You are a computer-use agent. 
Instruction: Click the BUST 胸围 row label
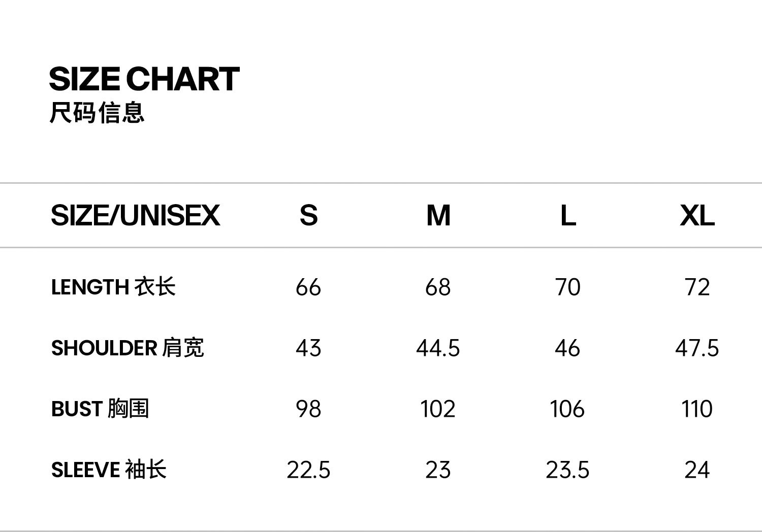pyautogui.click(x=100, y=409)
